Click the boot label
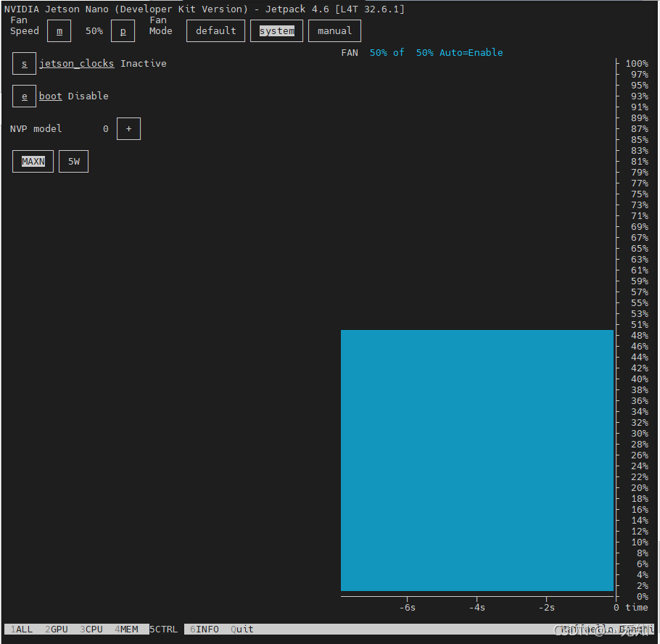This screenshot has width=660, height=644. 51,96
